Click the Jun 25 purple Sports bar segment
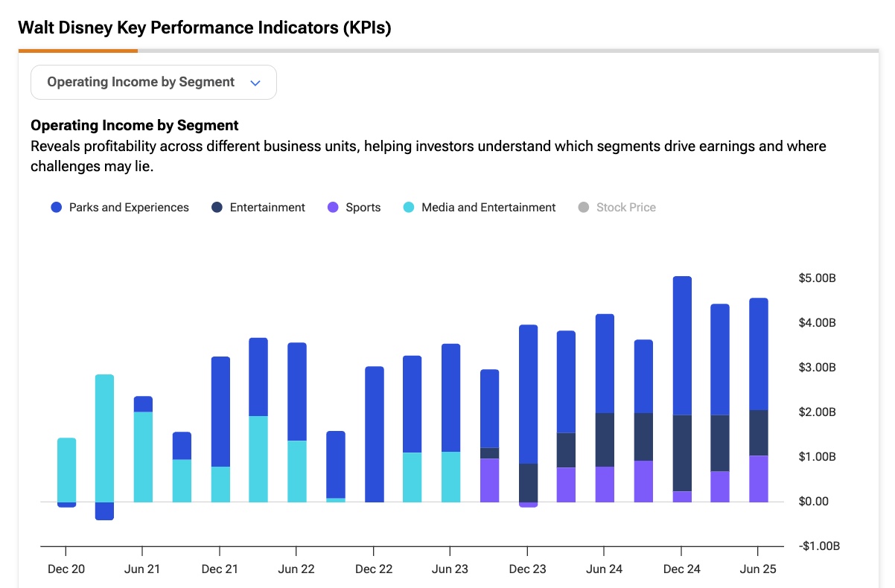The height and width of the screenshot is (588, 895). (x=758, y=479)
